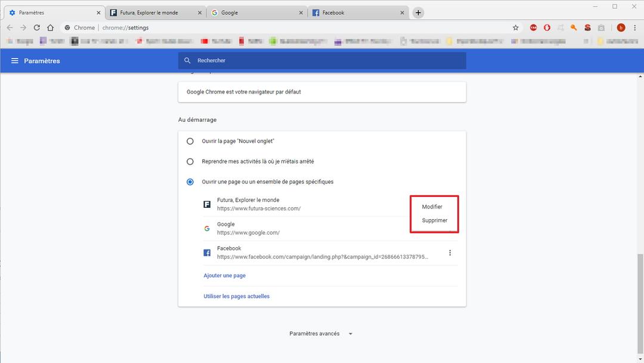Switch to the Futura, Explorer le monde tab
Image resolution: width=644 pixels, height=363 pixels.
point(154,13)
